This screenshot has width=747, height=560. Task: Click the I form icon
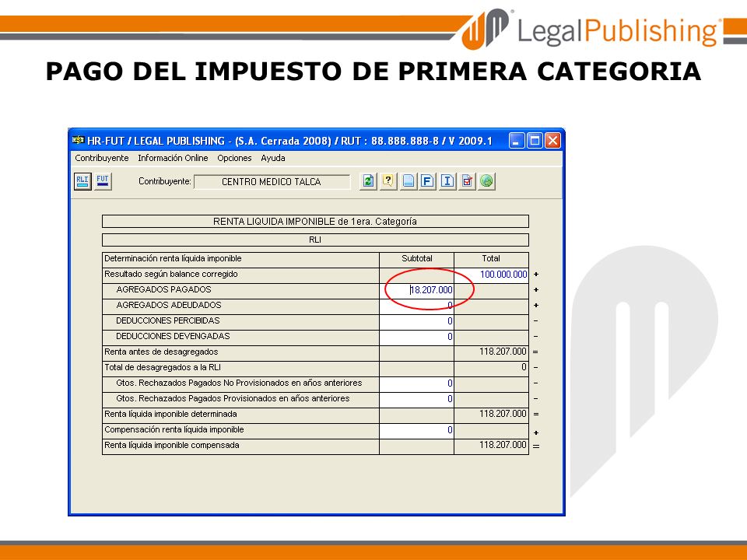[x=447, y=181]
